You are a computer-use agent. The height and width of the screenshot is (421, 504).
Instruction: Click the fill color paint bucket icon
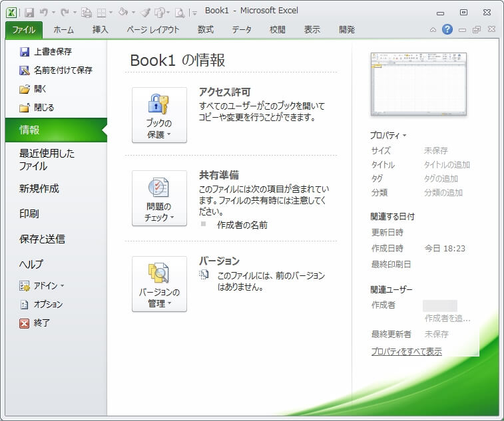[x=123, y=12]
